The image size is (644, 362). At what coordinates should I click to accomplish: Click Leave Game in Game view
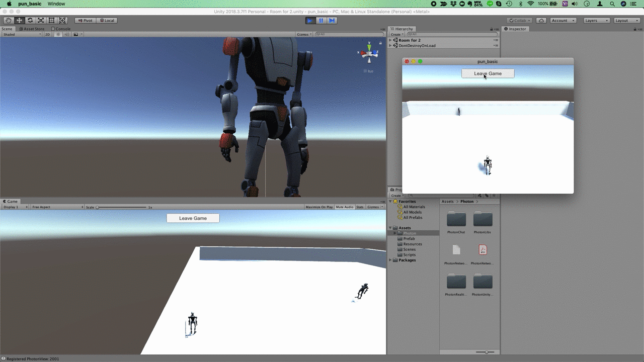click(x=193, y=218)
